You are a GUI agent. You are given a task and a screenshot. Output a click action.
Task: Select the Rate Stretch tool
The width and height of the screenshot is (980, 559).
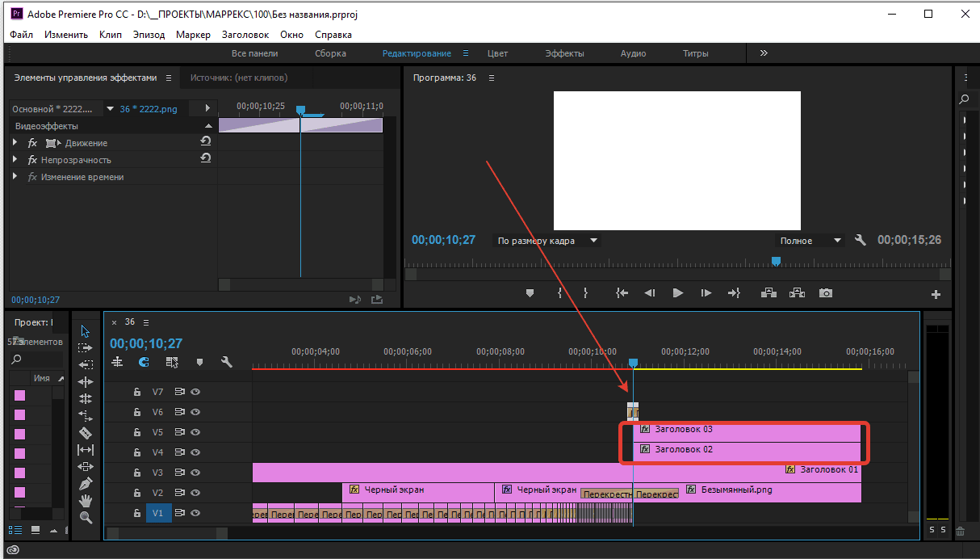(86, 415)
